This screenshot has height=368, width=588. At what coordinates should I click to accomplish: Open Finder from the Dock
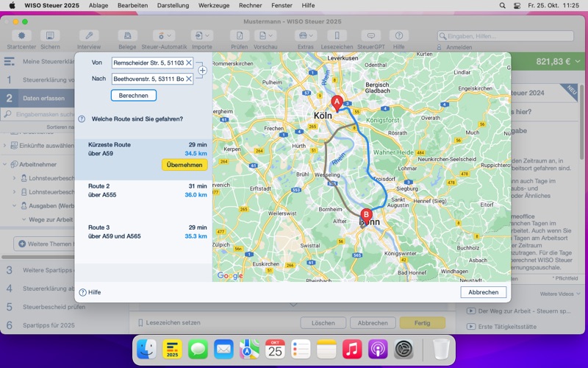(x=146, y=350)
